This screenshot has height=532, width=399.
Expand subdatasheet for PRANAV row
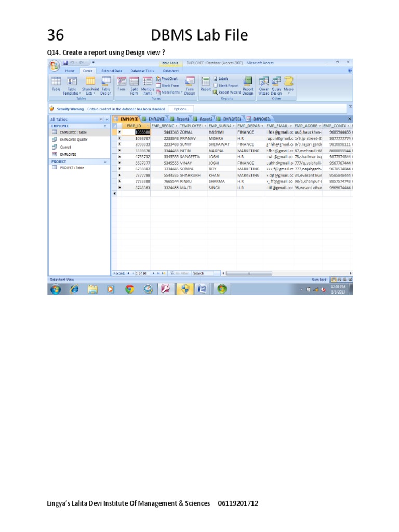coord(119,138)
